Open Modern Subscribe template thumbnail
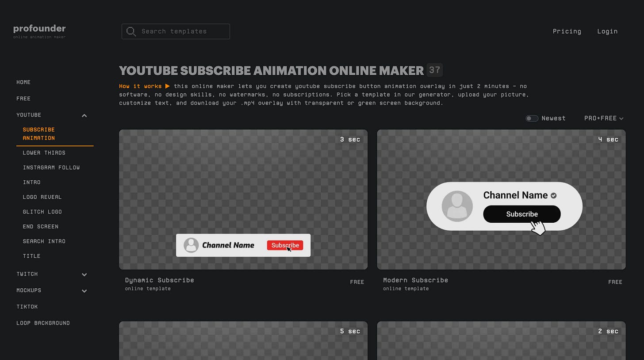Image resolution: width=644 pixels, height=360 pixels. [501, 200]
